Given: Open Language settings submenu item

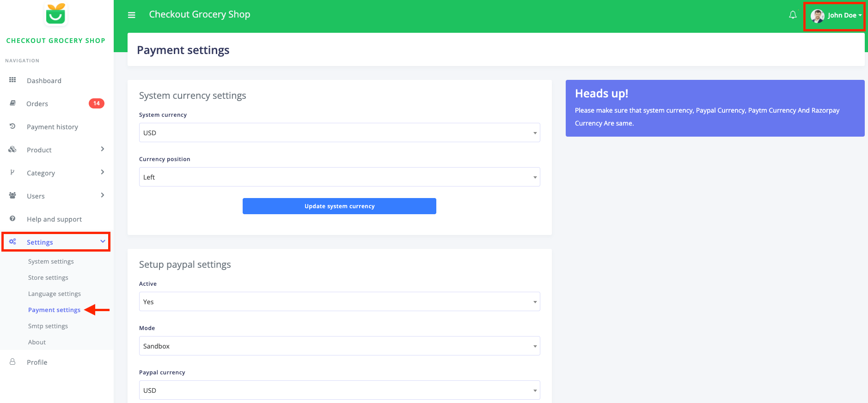Looking at the screenshot, I should pos(55,294).
